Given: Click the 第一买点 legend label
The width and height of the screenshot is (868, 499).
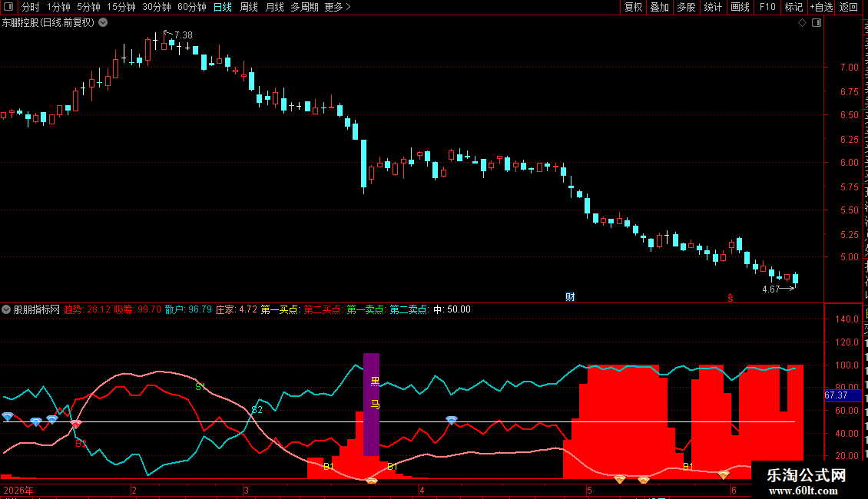Looking at the screenshot, I should [280, 309].
